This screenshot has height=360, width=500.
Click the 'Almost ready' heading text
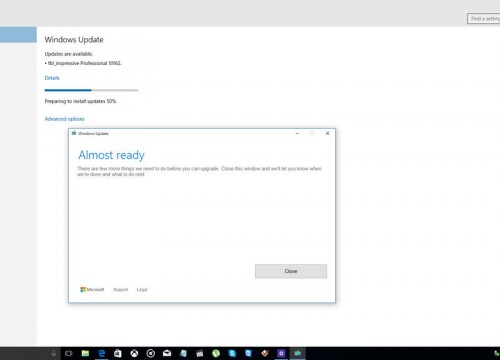[111, 155]
